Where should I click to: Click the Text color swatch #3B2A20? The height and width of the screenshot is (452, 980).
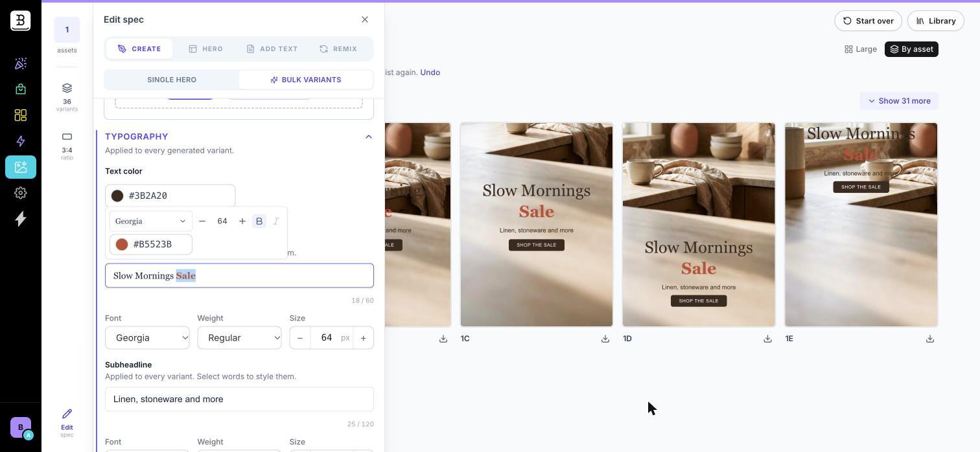117,196
